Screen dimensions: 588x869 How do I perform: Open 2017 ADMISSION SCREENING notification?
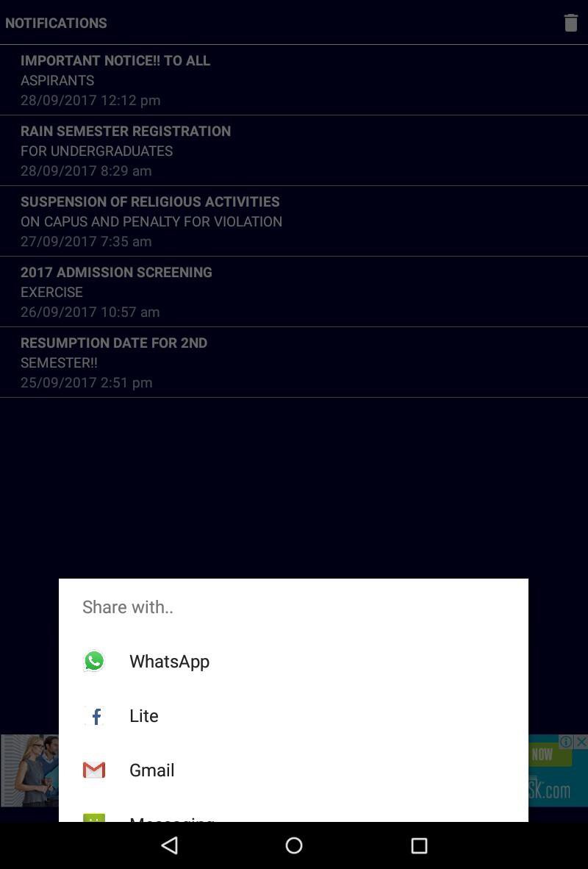pyautogui.click(x=116, y=291)
